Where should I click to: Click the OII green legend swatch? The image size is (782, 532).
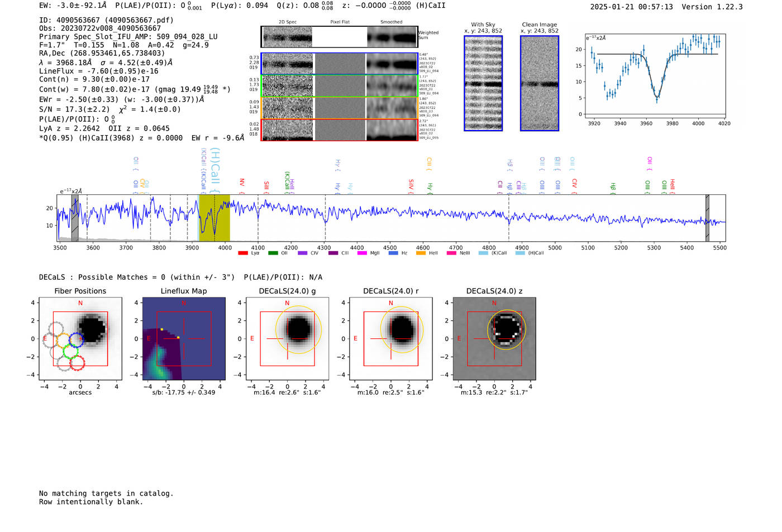273,253
